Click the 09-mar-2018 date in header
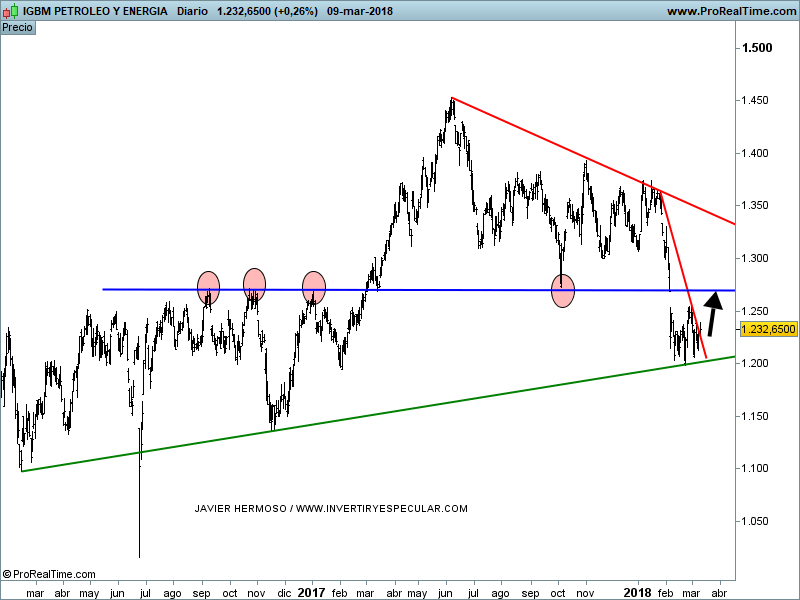The width and height of the screenshot is (800, 600). click(x=359, y=11)
